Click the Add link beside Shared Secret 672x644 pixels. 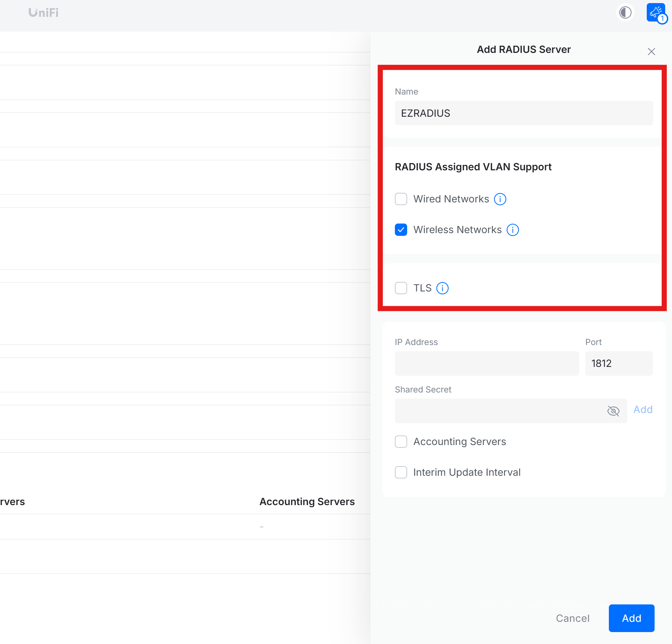[643, 409]
